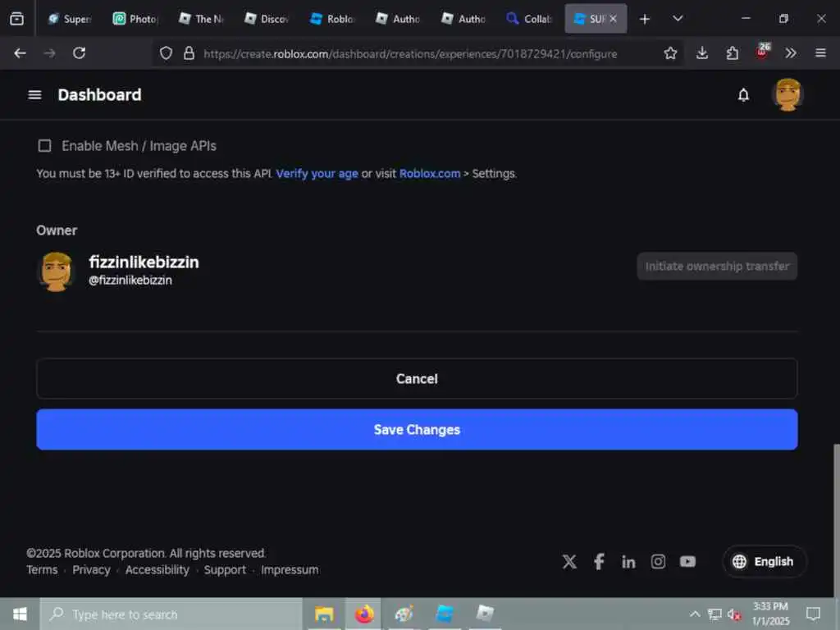Switch to the Collab tab

click(x=529, y=19)
